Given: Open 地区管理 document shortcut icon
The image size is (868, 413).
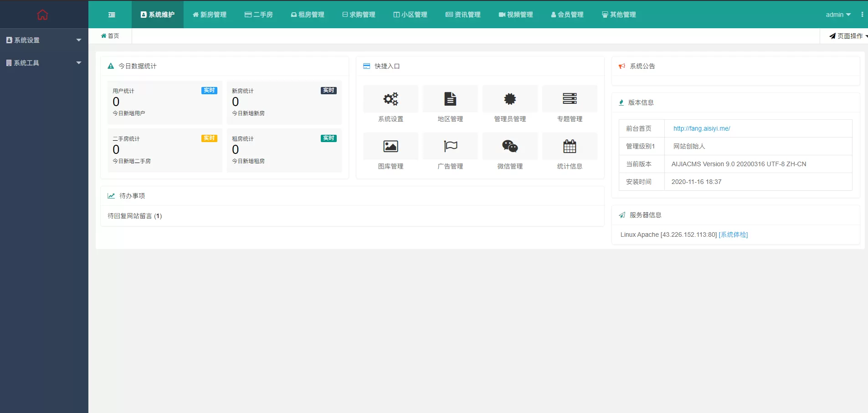Looking at the screenshot, I should click(x=450, y=99).
